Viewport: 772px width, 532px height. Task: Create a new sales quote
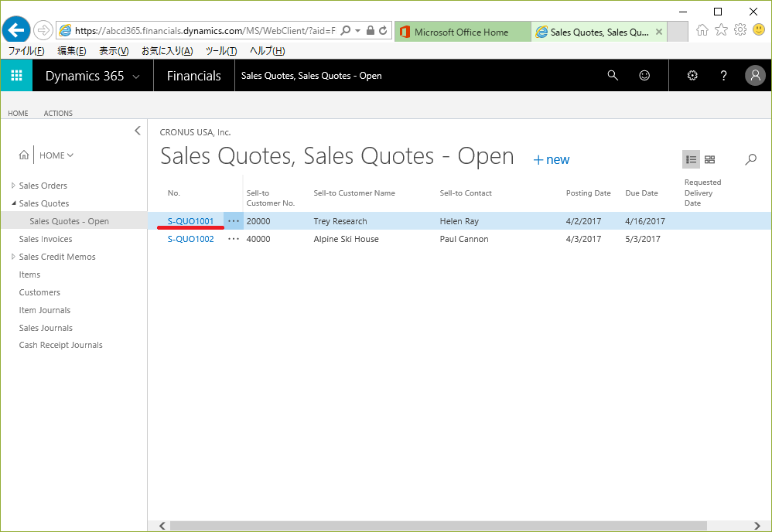552,159
